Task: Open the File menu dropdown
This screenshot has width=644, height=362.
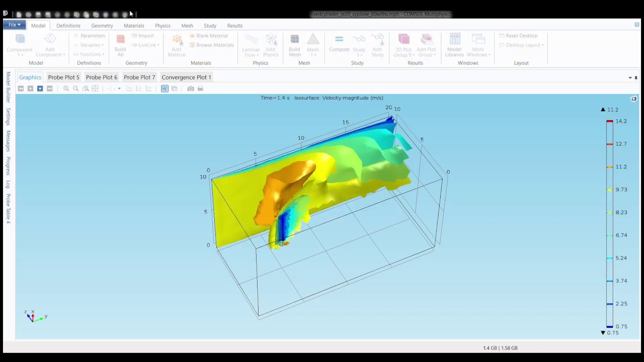Action: 14,25
